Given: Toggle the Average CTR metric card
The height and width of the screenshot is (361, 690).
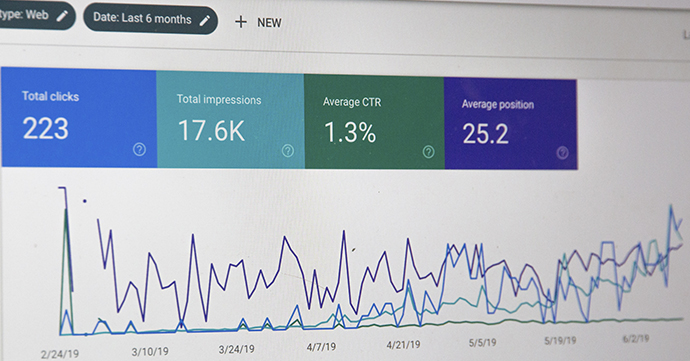Looking at the screenshot, I should coord(374,122).
